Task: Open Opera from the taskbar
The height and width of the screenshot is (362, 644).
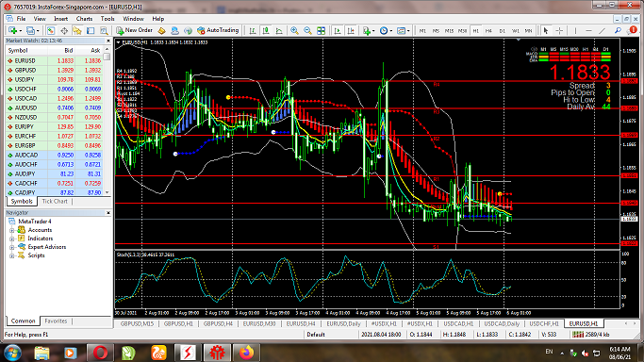Action: (100, 353)
